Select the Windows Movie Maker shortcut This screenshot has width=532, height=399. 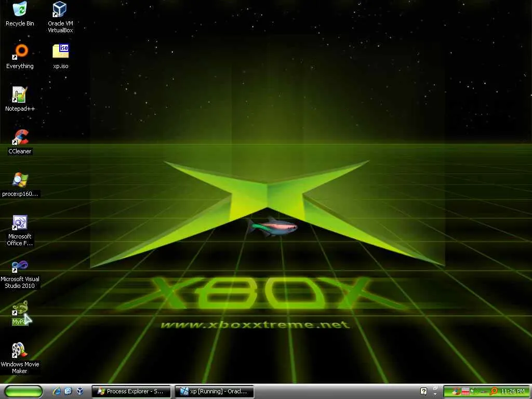click(20, 358)
